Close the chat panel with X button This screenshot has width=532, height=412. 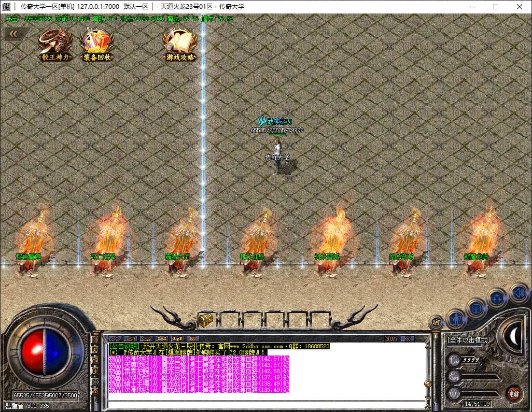tap(408, 338)
